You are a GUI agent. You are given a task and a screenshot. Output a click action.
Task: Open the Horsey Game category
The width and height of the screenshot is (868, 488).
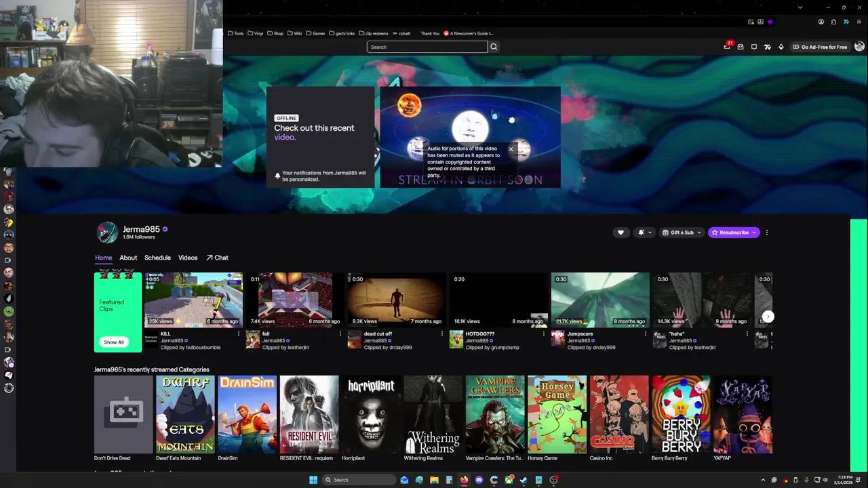pos(557,414)
